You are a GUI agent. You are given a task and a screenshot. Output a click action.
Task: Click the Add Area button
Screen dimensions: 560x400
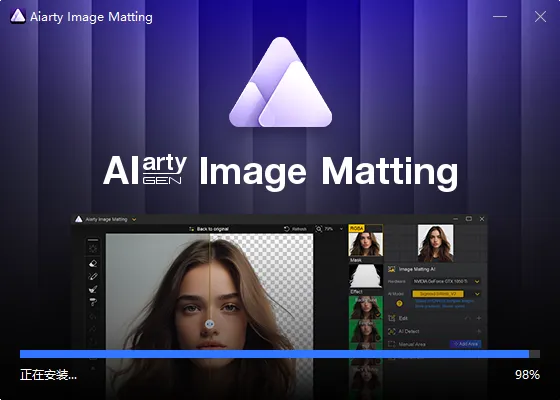point(465,344)
